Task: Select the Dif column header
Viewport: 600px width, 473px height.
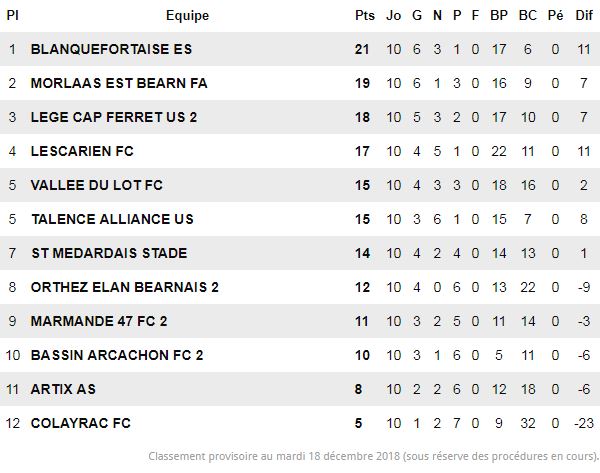Action: point(584,16)
